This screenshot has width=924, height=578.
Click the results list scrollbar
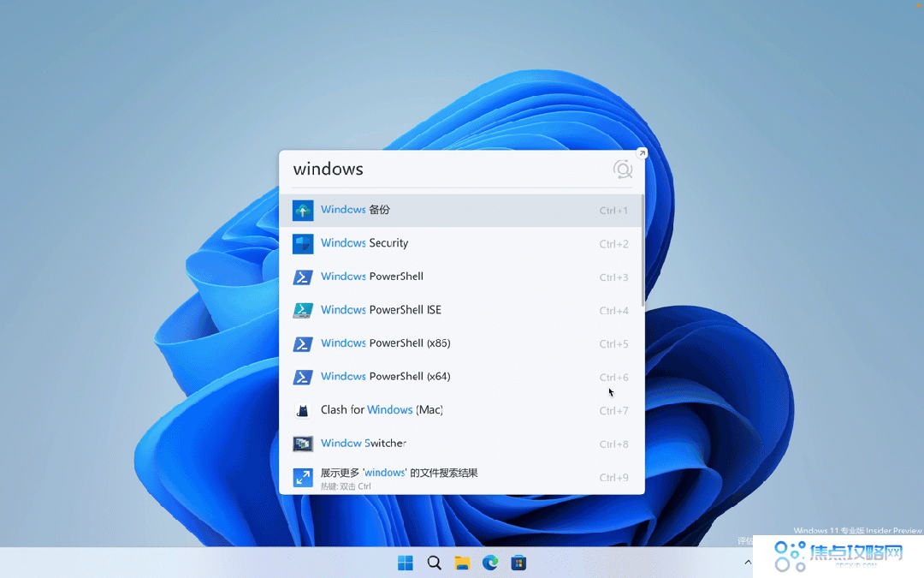(x=643, y=251)
